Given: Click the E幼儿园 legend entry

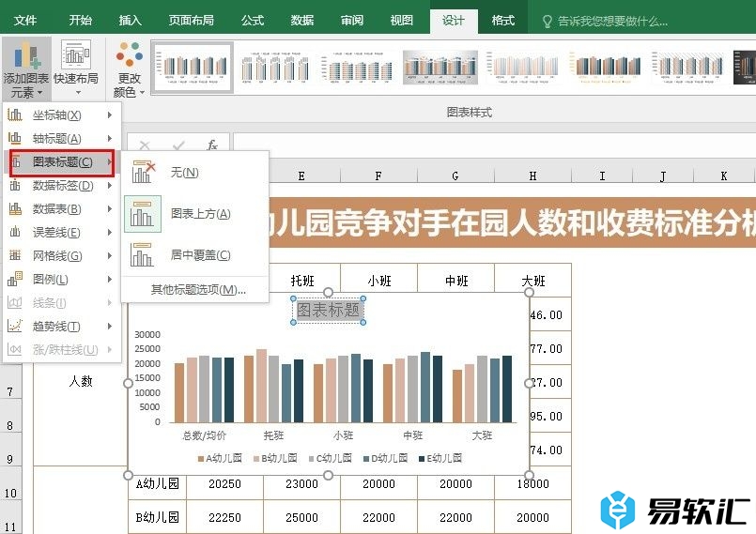Looking at the screenshot, I should (x=440, y=458).
